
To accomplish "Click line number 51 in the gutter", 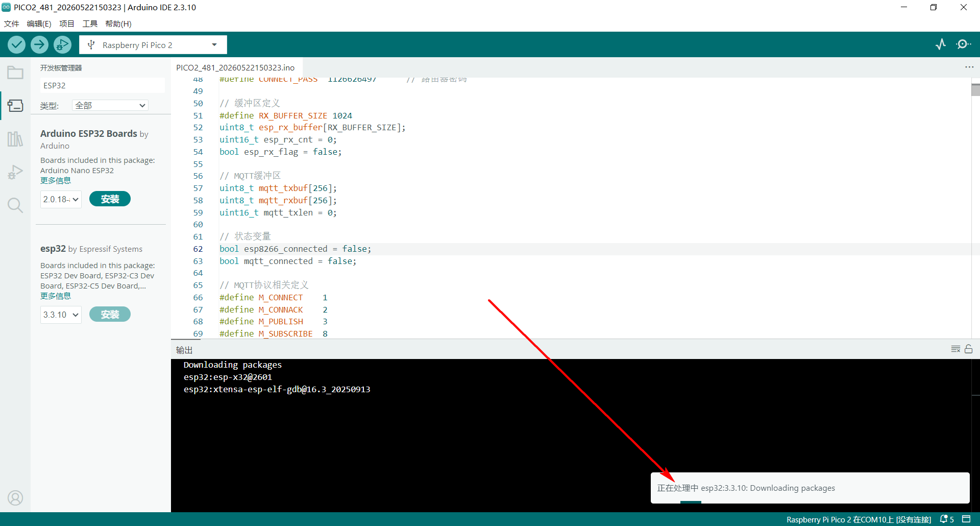I will 198,115.
